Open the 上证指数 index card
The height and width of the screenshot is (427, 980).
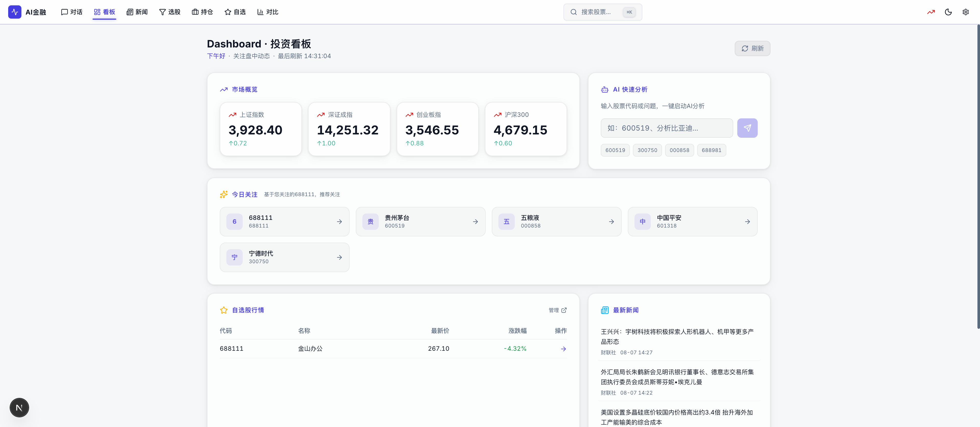[x=261, y=129]
